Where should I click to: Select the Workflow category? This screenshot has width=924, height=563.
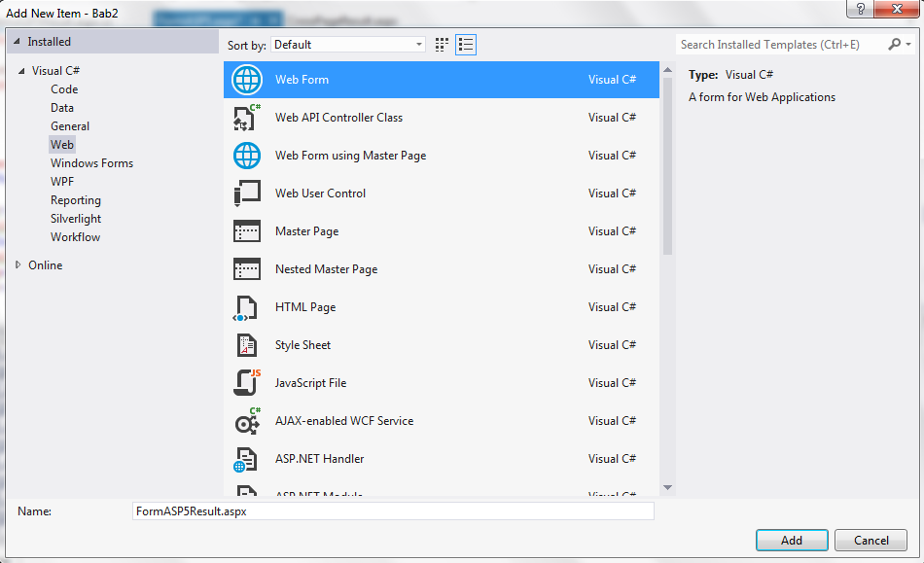[x=75, y=236]
